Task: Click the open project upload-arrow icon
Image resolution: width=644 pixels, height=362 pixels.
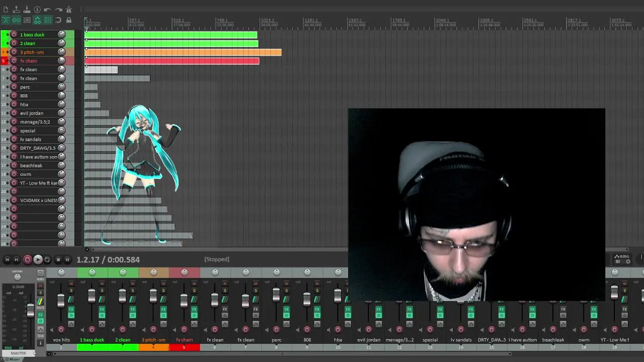Action: [x=16, y=10]
